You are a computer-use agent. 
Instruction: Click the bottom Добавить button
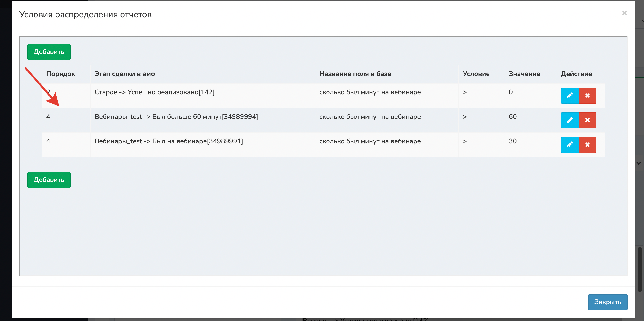(49, 180)
